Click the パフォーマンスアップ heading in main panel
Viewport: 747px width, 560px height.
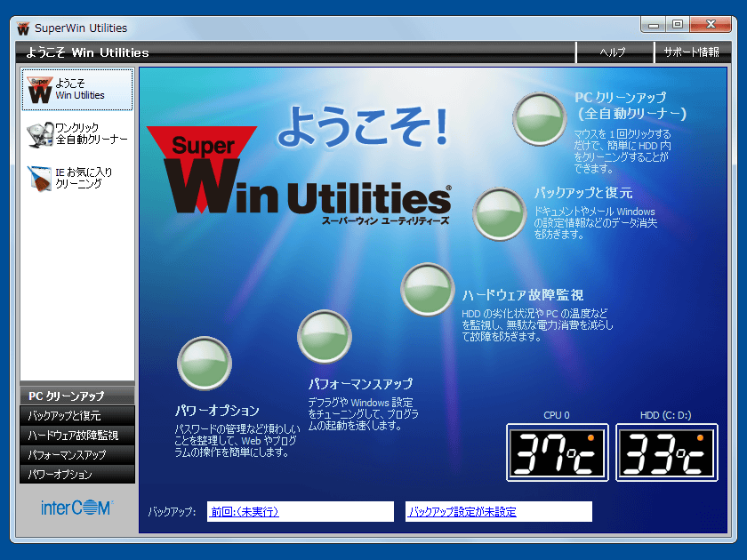point(360,384)
